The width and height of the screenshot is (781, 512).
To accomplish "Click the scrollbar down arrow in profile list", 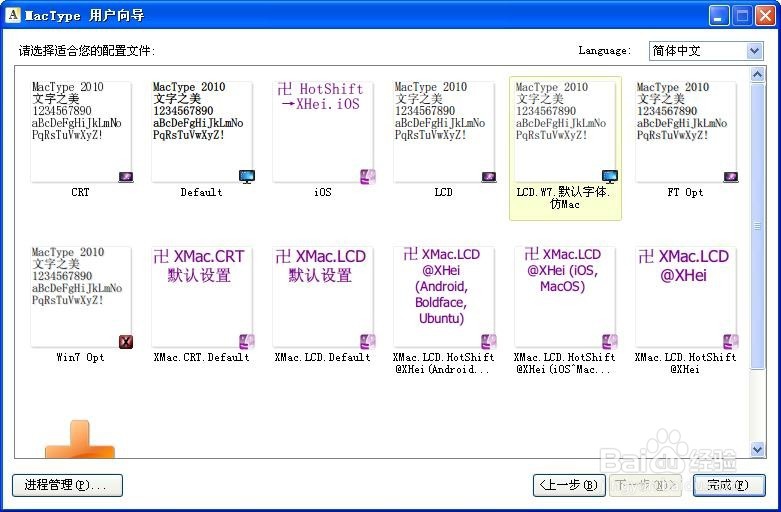I will pyautogui.click(x=757, y=449).
